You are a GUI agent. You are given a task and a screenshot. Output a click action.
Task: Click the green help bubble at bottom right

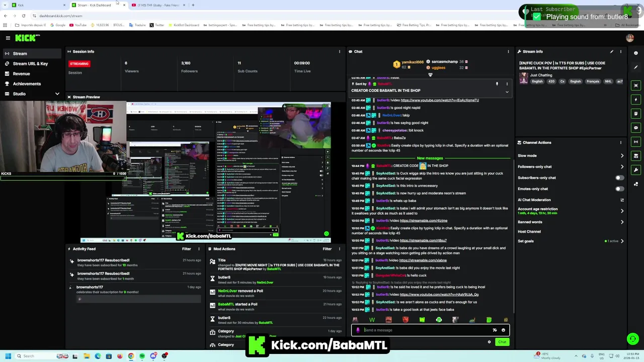[632, 339]
